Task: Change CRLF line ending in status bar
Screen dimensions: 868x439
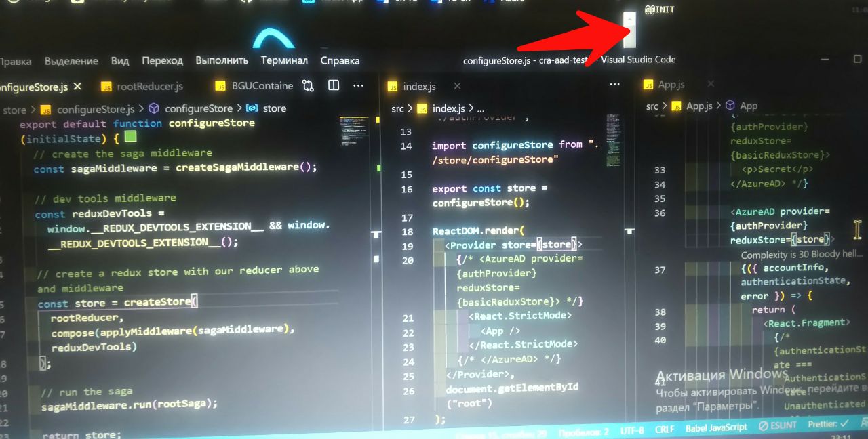Action: pos(665,429)
